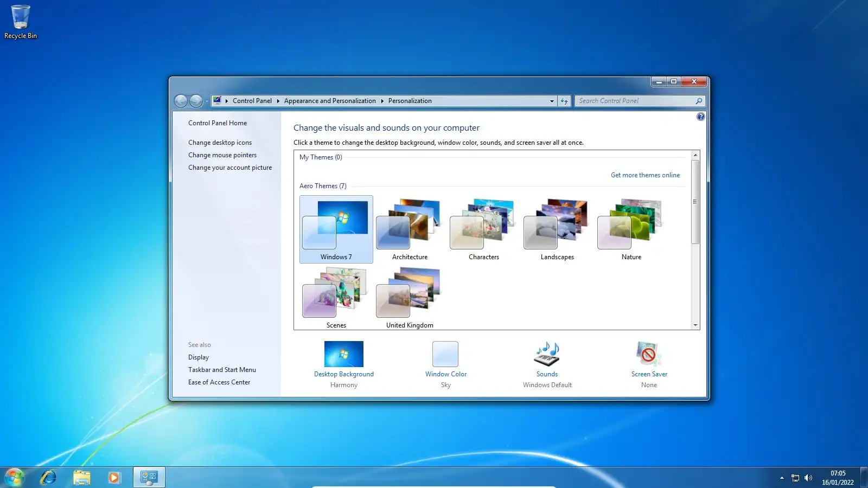Open Windows Explorer from taskbar
Image resolution: width=868 pixels, height=488 pixels.
click(x=81, y=478)
